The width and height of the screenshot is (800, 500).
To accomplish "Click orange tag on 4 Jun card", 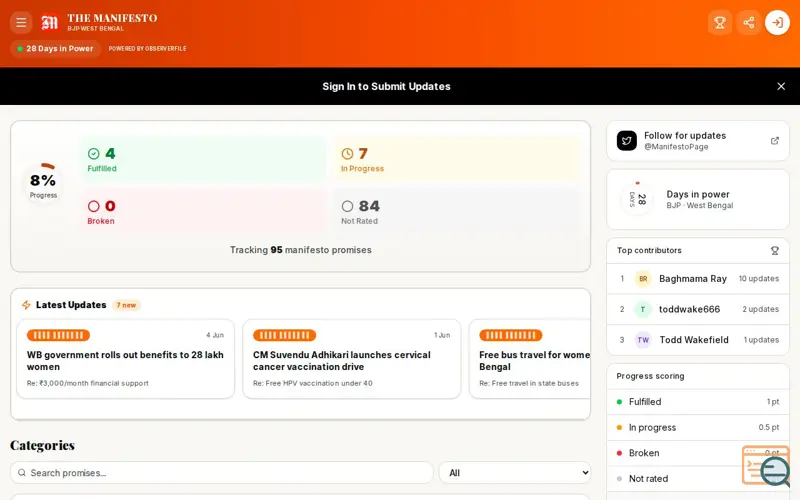I will pyautogui.click(x=58, y=335).
